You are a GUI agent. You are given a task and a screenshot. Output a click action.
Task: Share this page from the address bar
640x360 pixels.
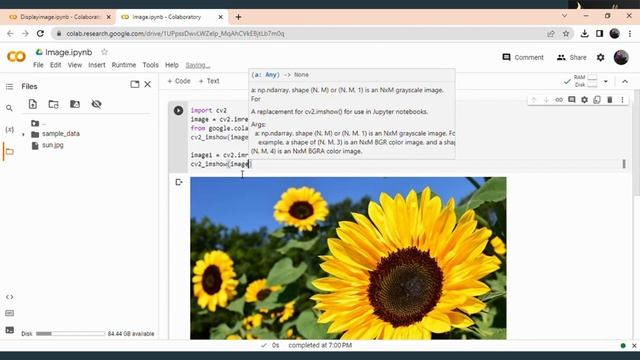(551, 34)
